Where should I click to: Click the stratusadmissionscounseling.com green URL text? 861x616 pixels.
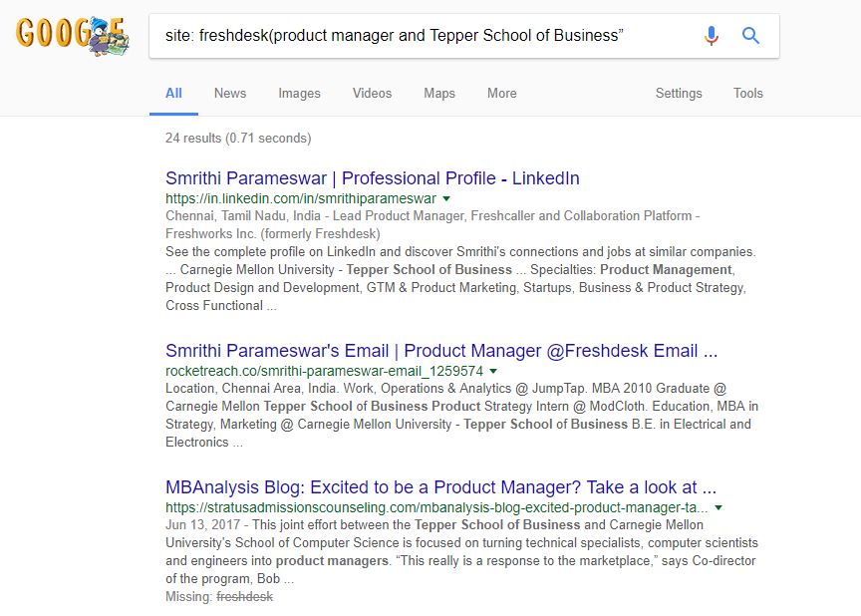pyautogui.click(x=436, y=507)
